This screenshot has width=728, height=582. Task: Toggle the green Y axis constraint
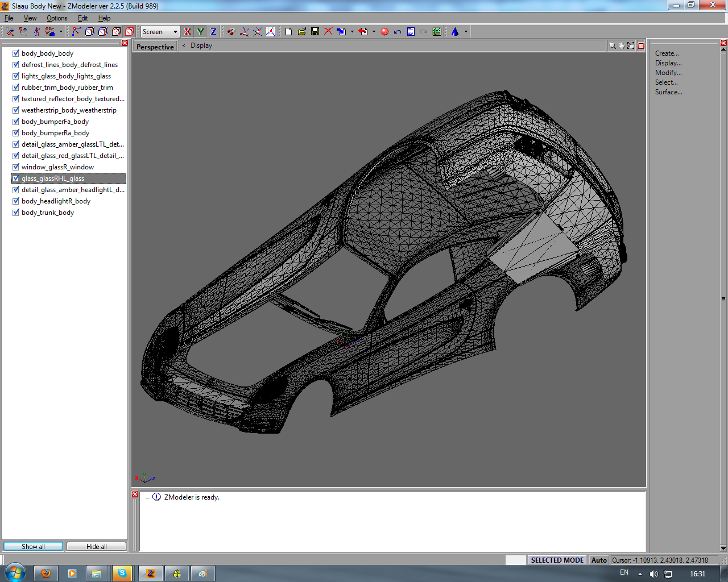(200, 32)
